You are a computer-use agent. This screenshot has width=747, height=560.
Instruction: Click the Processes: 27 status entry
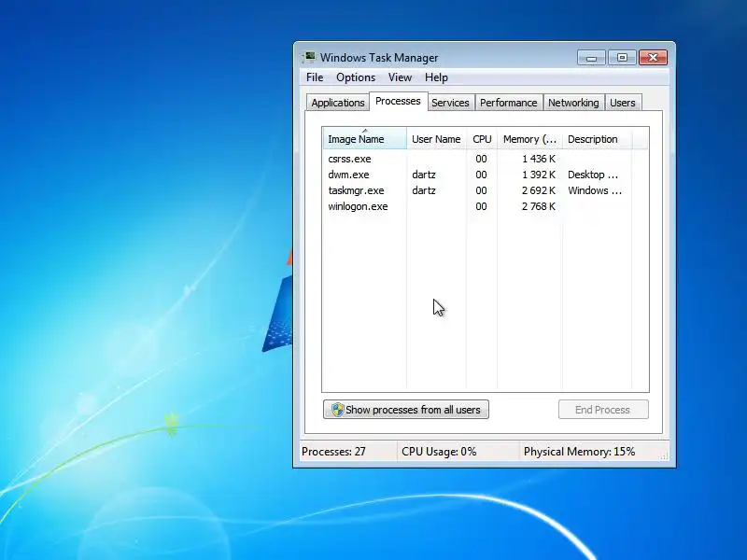tap(333, 452)
